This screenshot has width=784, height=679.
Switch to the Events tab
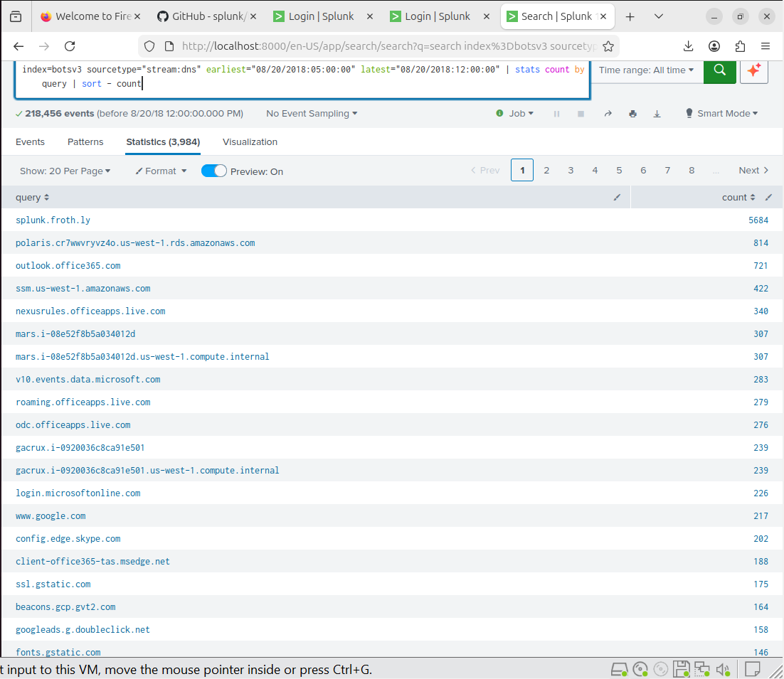(30, 142)
